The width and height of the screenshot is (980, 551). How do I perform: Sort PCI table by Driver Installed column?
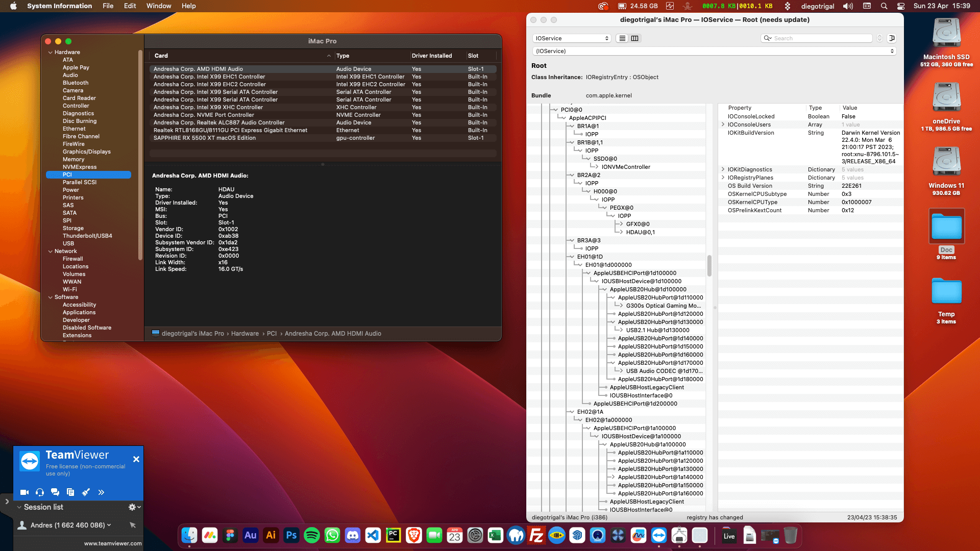[437, 56]
